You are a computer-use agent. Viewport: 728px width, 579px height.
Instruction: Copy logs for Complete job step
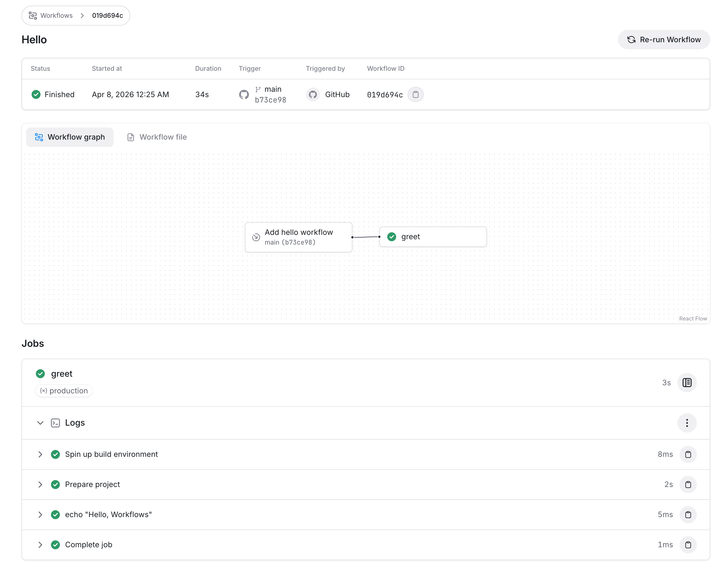coord(688,545)
